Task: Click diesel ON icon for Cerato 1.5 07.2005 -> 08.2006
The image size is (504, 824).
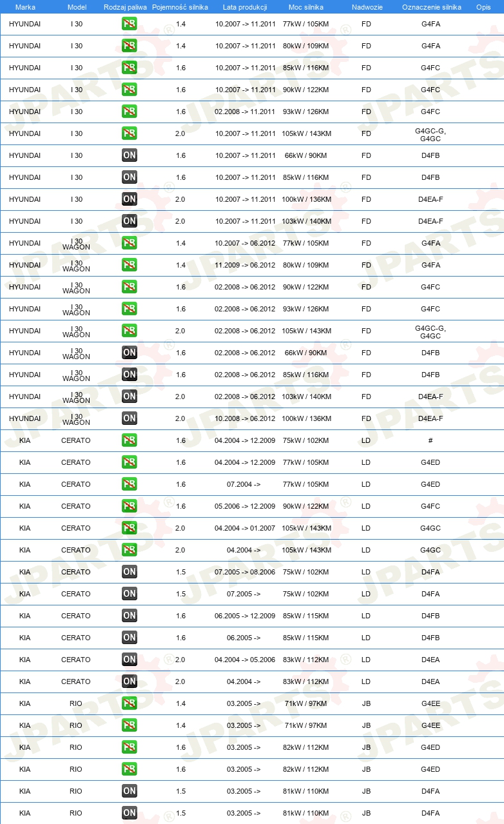Action: [x=129, y=572]
